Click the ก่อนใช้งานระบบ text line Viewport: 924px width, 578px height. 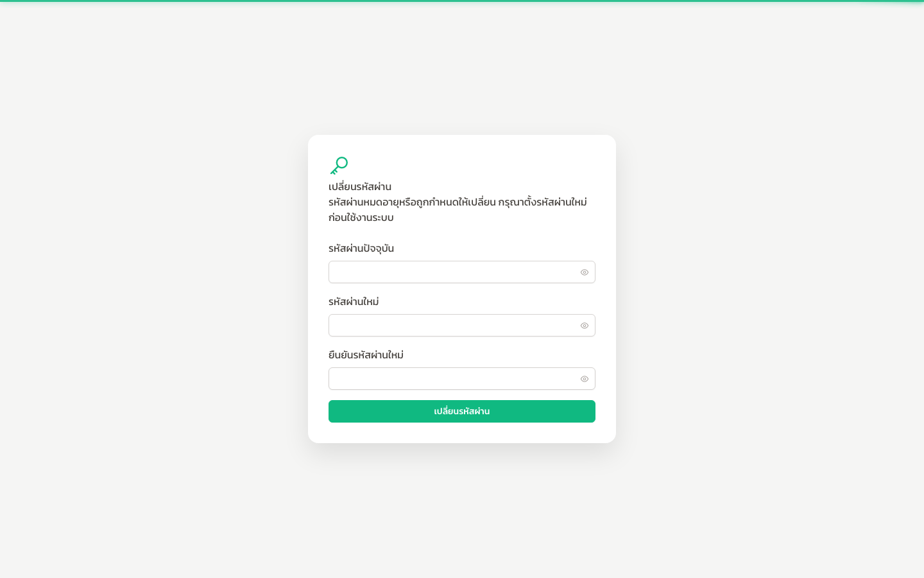(361, 218)
